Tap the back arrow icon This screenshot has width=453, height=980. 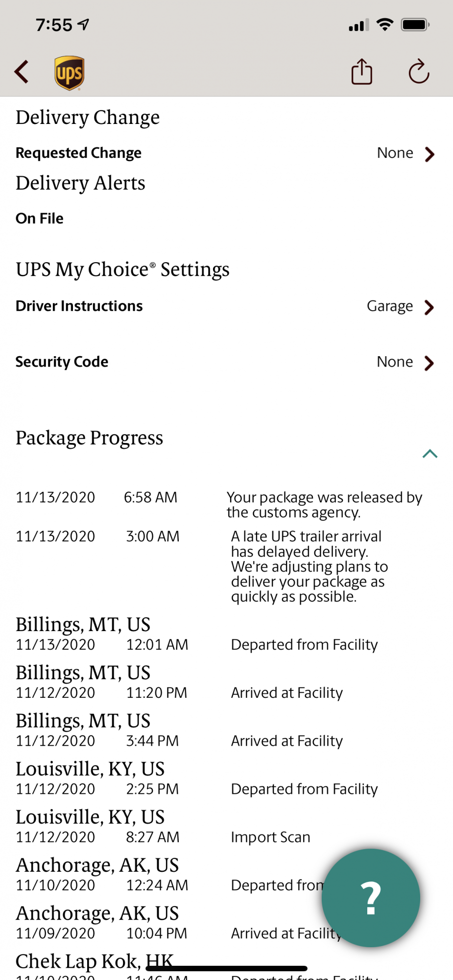[x=22, y=72]
